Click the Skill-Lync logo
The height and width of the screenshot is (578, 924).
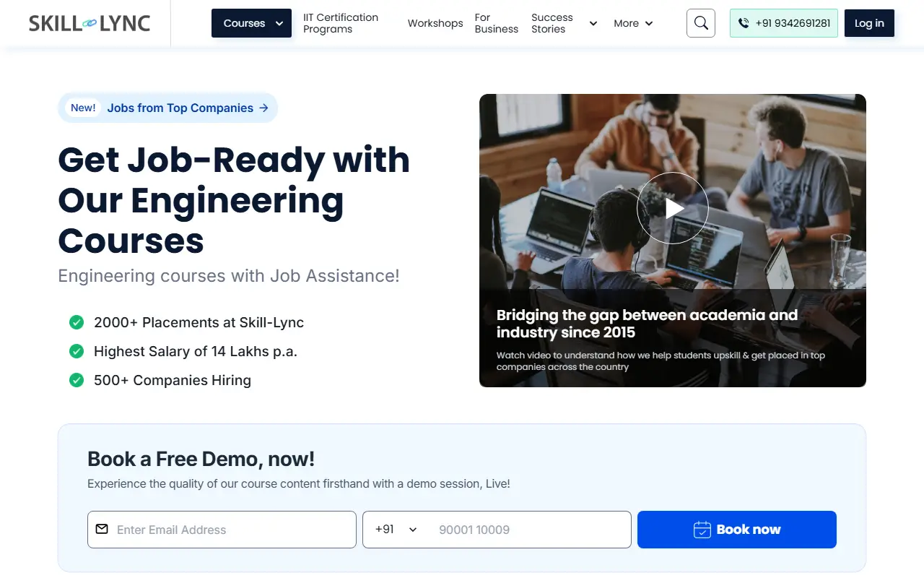click(90, 23)
